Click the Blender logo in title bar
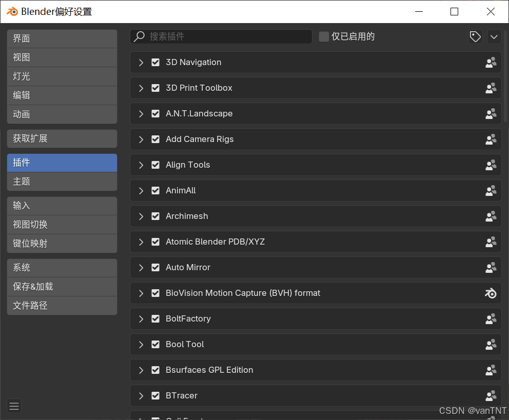 point(13,12)
